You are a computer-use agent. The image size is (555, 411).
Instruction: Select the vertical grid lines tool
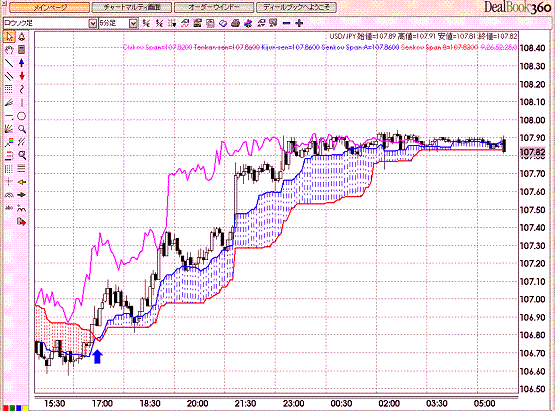(9, 169)
